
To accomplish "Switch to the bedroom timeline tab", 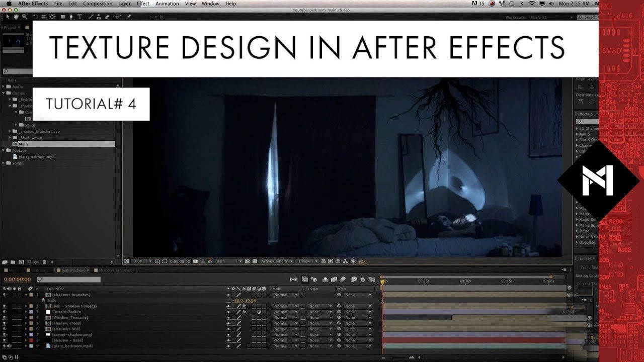I will [39, 270].
